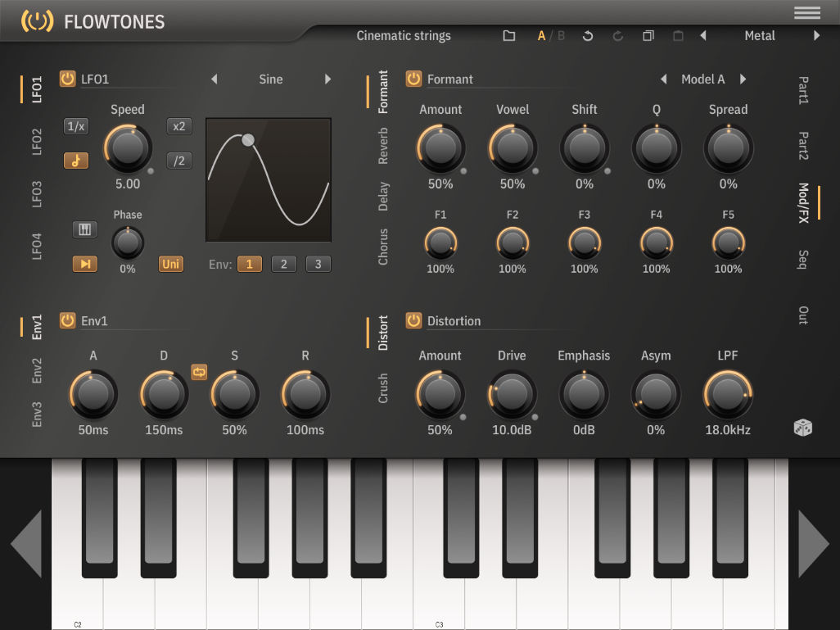Image resolution: width=840 pixels, height=630 pixels.
Task: Switch to the Reverb effect tab
Action: click(382, 145)
